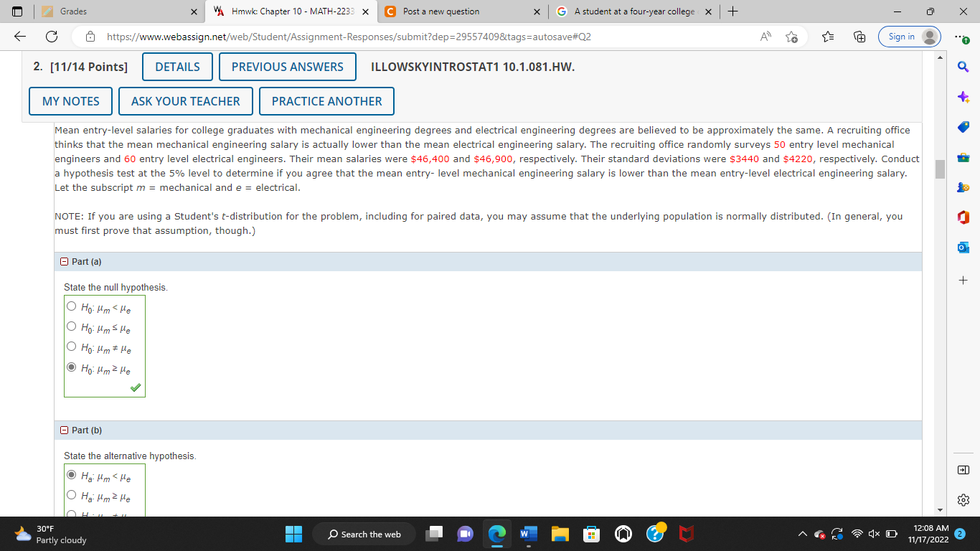Open McAfee from the taskbar

pos(687,534)
